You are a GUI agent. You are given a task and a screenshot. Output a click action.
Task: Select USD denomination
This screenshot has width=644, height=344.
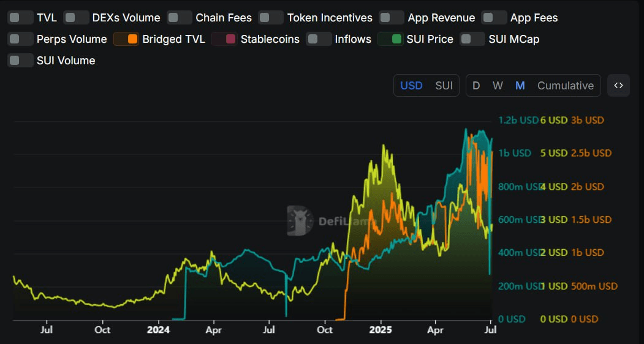coord(412,85)
